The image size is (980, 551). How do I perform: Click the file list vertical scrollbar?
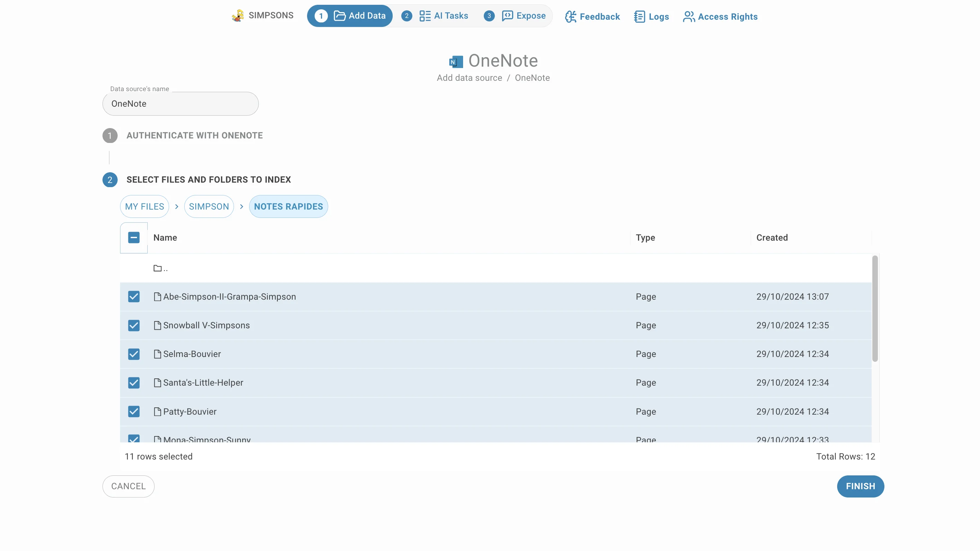pos(875,309)
